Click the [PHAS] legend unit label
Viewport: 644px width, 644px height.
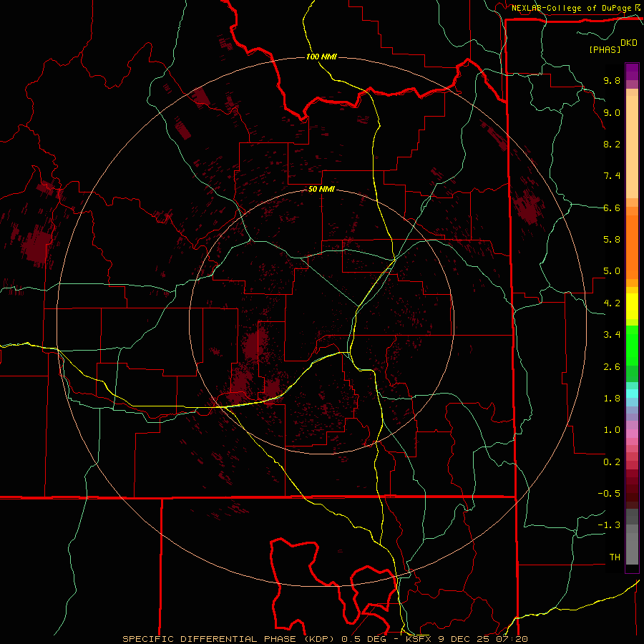click(x=605, y=49)
